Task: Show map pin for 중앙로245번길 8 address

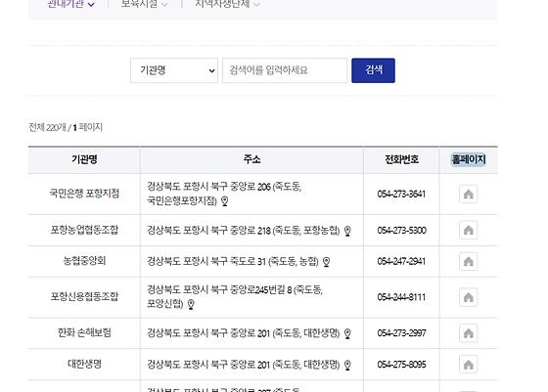Action: 191,304
